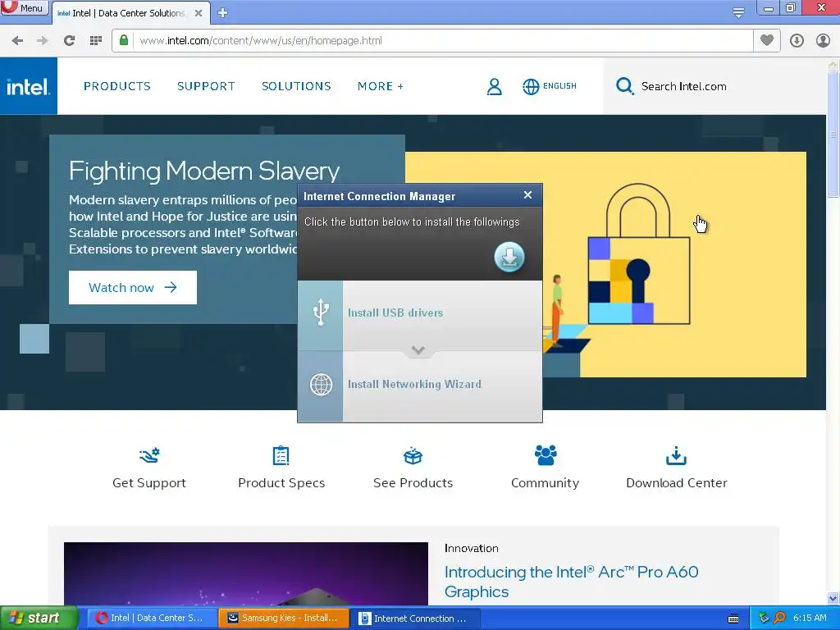
Task: Select Install USB drivers
Action: pyautogui.click(x=395, y=313)
